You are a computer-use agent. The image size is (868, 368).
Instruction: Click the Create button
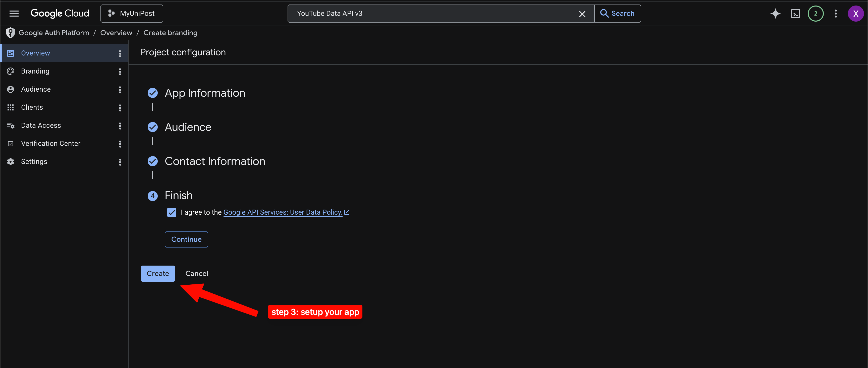click(x=158, y=273)
